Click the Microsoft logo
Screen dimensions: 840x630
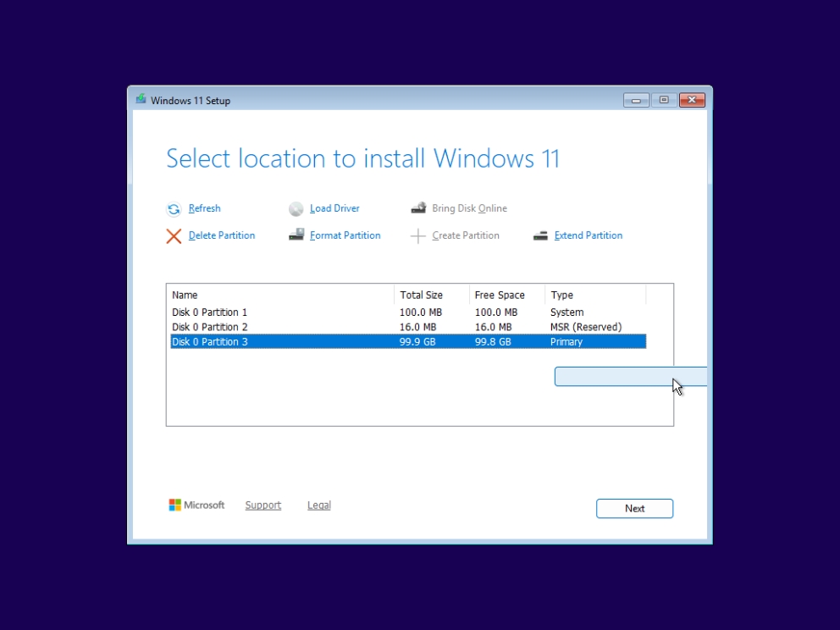click(196, 506)
